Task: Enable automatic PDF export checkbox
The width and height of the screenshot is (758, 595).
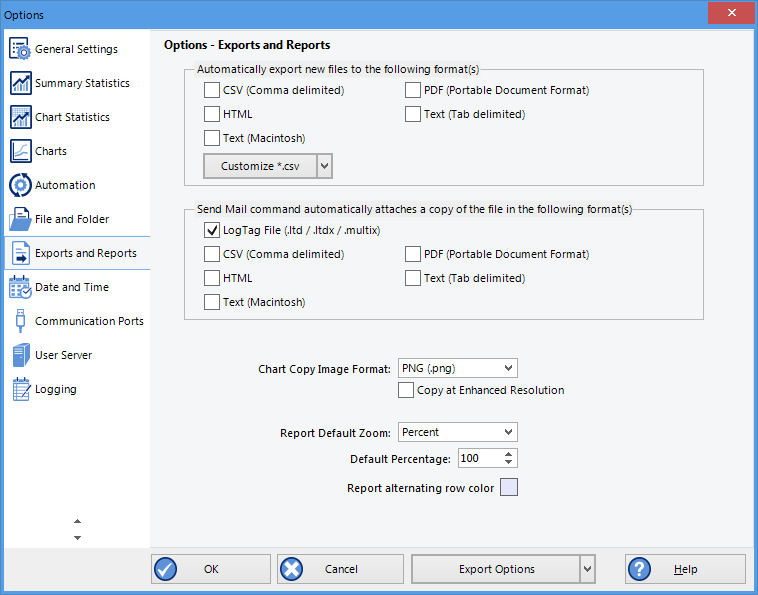Action: point(413,90)
